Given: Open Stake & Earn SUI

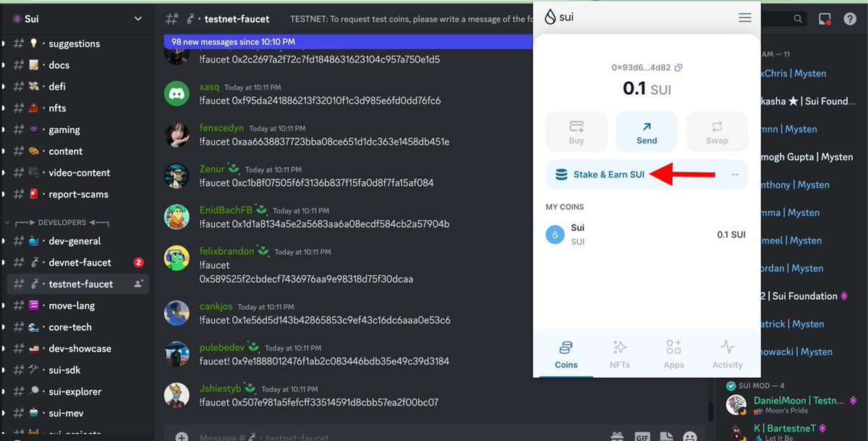Looking at the screenshot, I should pos(647,175).
